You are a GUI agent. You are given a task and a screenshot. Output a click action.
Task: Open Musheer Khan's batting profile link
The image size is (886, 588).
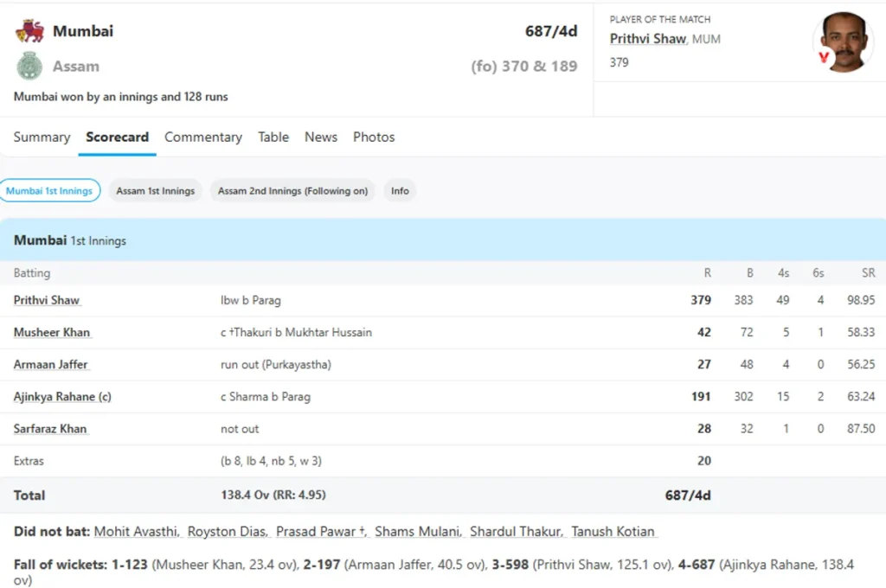pos(52,332)
